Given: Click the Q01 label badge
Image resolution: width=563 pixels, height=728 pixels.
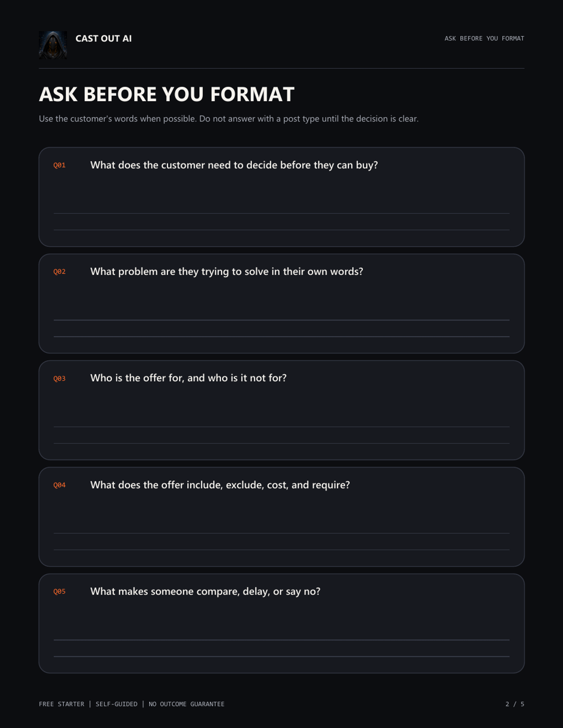Looking at the screenshot, I should 60,165.
